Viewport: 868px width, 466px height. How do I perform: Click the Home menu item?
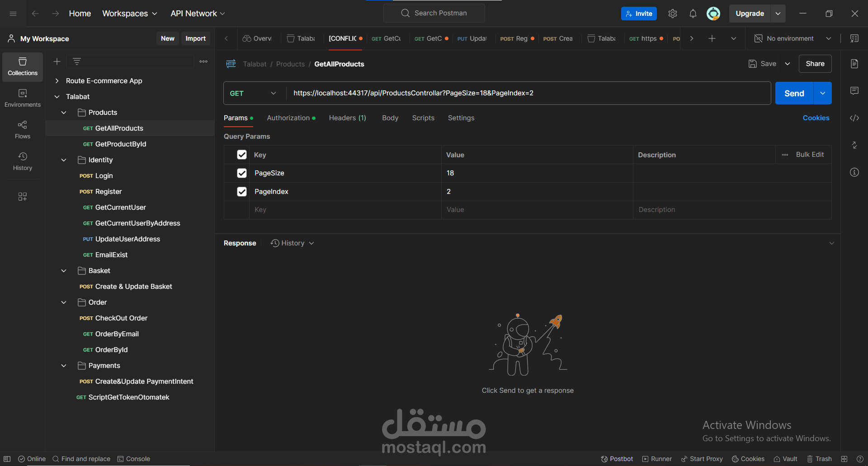80,14
